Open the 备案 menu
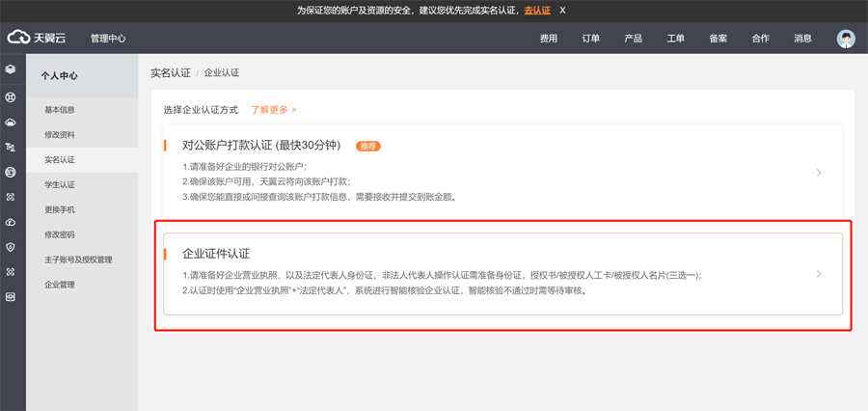The width and height of the screenshot is (868, 411). [718, 39]
